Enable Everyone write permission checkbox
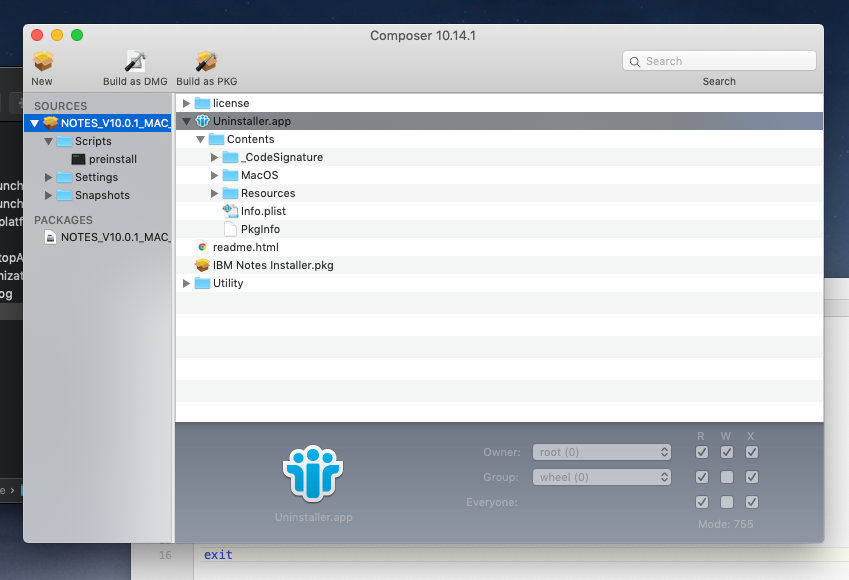Screen dimensions: 849x580 click(727, 502)
